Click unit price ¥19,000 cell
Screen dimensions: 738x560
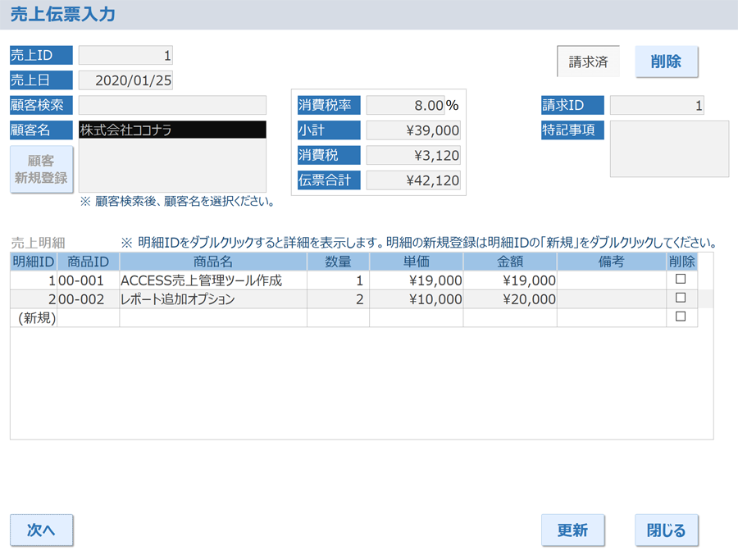point(416,280)
